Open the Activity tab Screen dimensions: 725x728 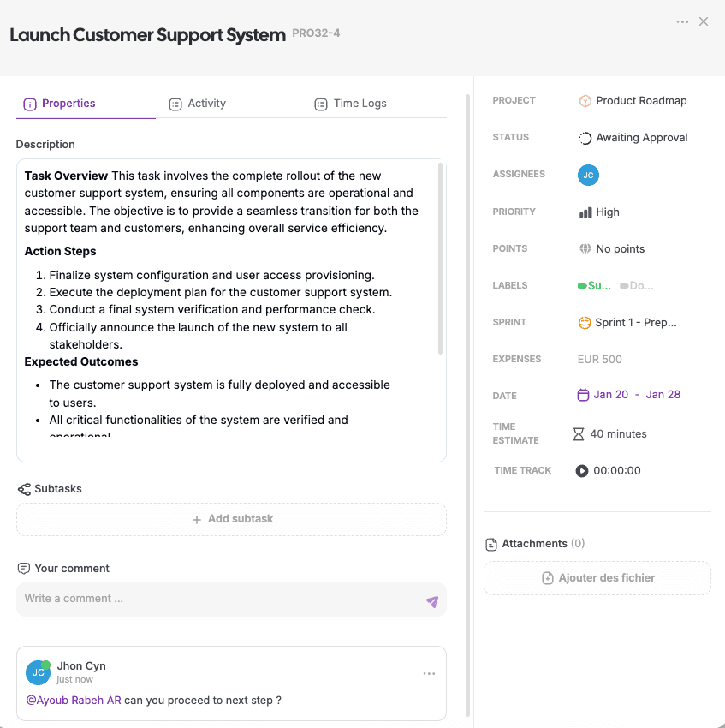pos(197,104)
